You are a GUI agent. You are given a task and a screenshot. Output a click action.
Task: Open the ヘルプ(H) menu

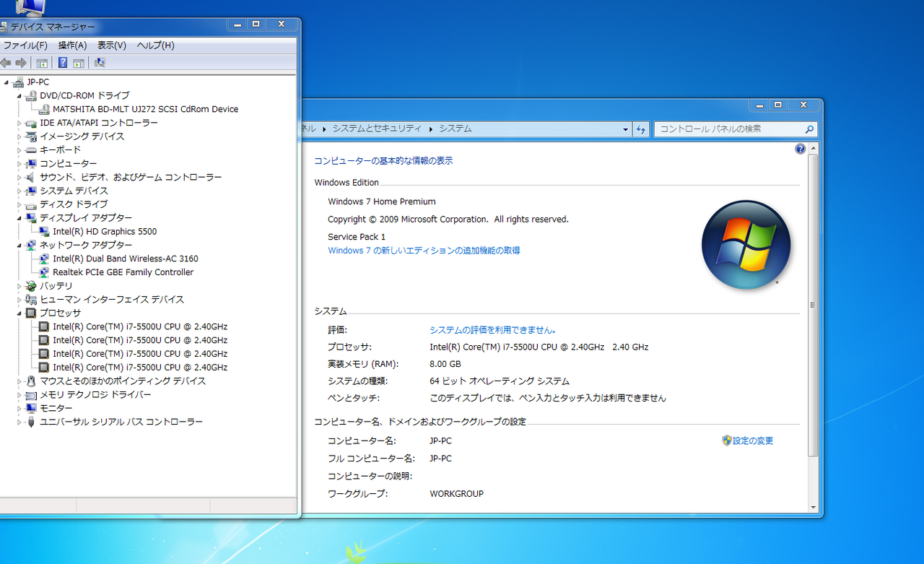pyautogui.click(x=155, y=45)
